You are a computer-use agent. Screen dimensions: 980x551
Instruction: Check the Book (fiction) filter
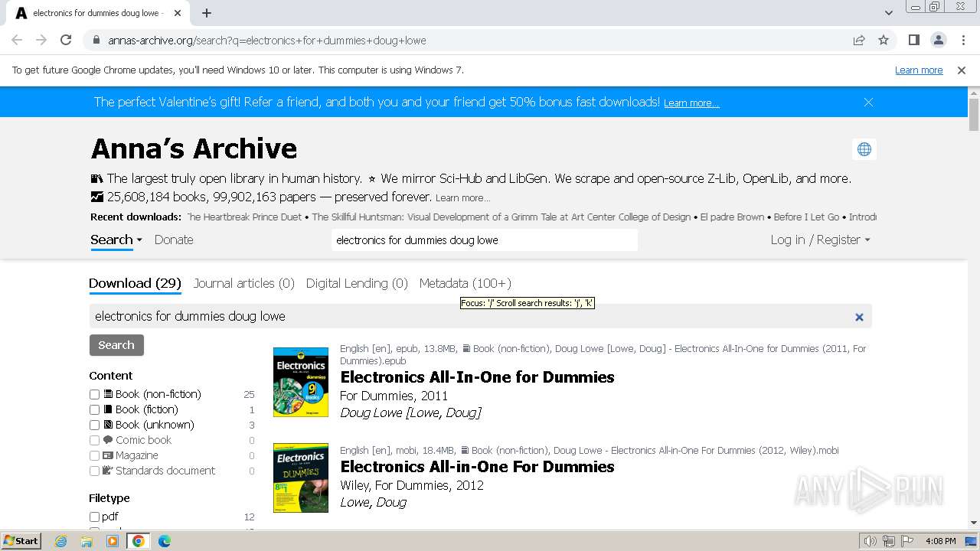[x=94, y=410]
